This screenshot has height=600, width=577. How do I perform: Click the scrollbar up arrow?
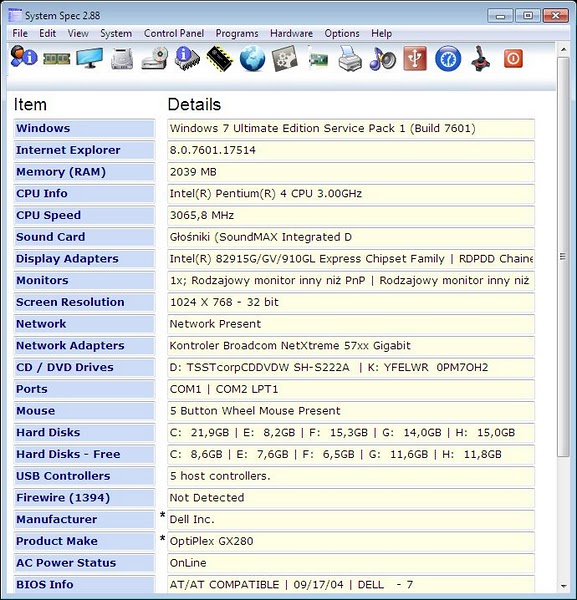coord(563,49)
